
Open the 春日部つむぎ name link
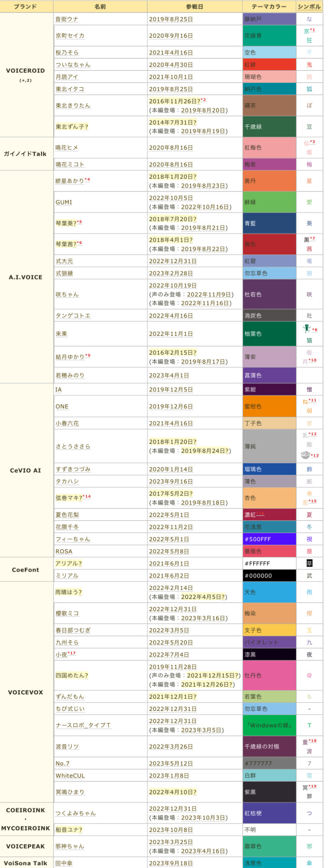[x=73, y=630]
